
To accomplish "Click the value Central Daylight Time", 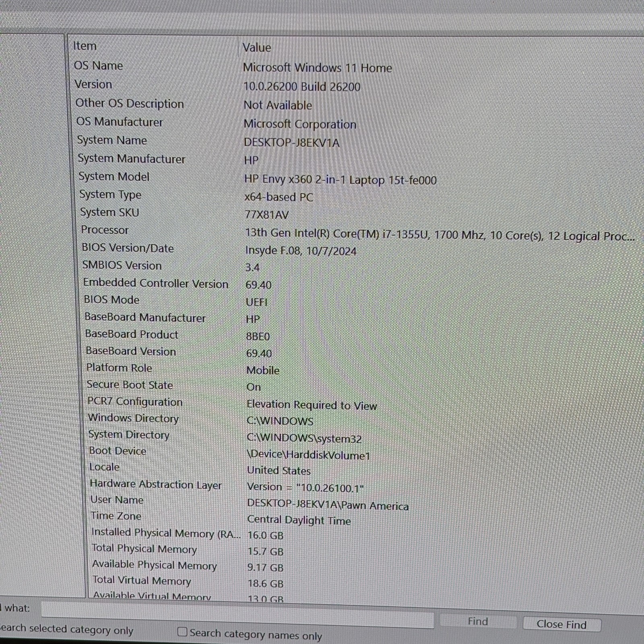I will (x=299, y=520).
